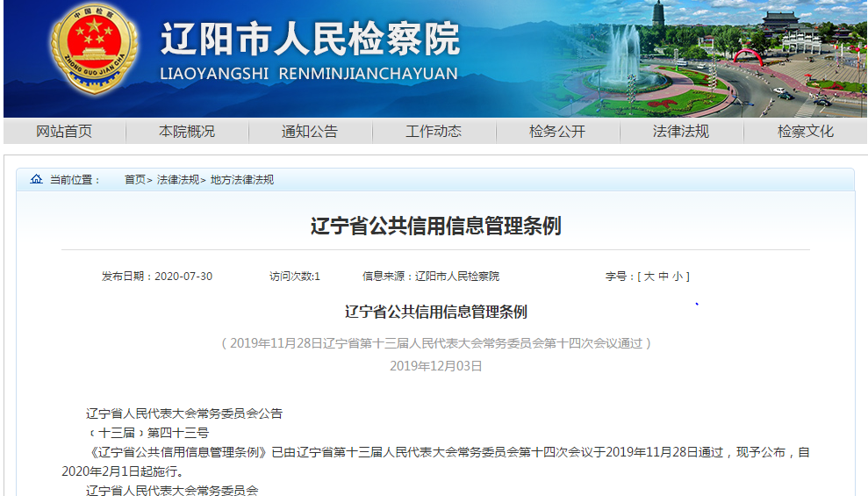
Task: Go to 检察文化 section
Action: [806, 131]
